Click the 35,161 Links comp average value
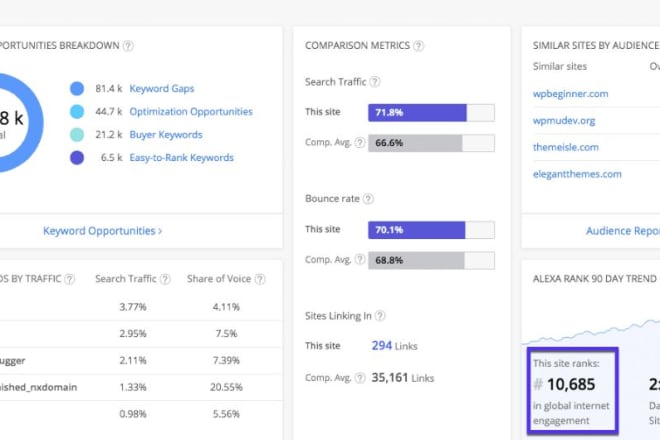Image resolution: width=660 pixels, height=440 pixels. point(402,378)
